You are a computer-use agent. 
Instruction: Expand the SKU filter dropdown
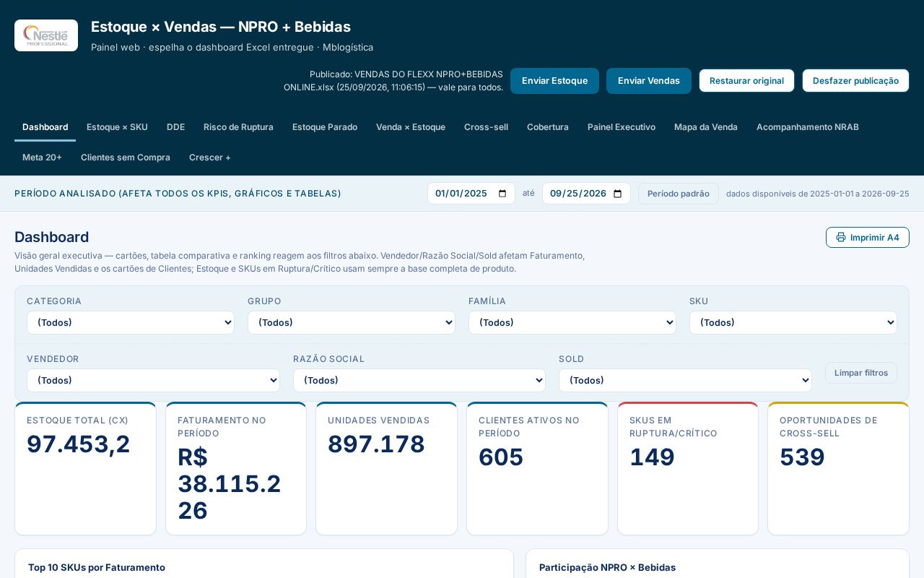[x=793, y=322]
